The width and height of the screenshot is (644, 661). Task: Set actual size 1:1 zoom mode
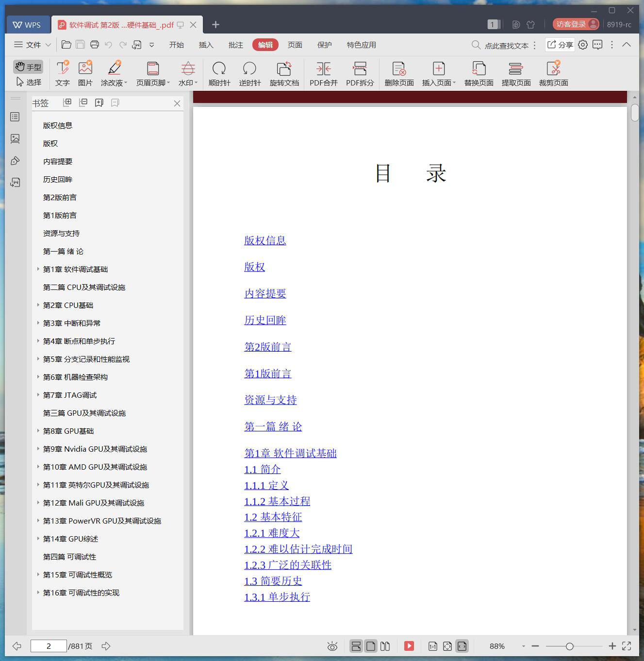(x=433, y=646)
